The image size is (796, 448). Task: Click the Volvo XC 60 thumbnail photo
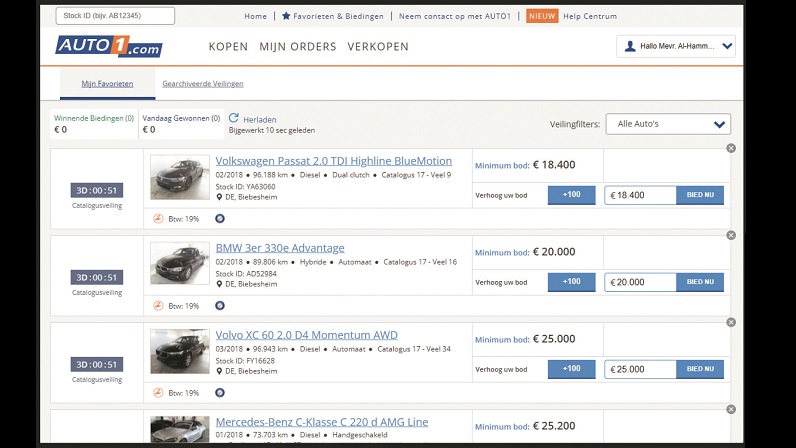point(180,351)
